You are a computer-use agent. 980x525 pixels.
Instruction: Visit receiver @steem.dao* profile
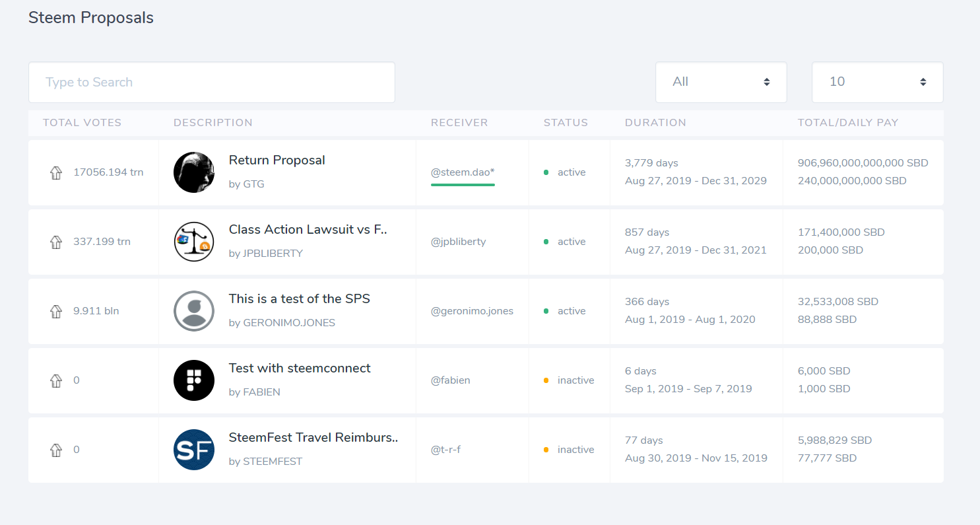coord(463,172)
